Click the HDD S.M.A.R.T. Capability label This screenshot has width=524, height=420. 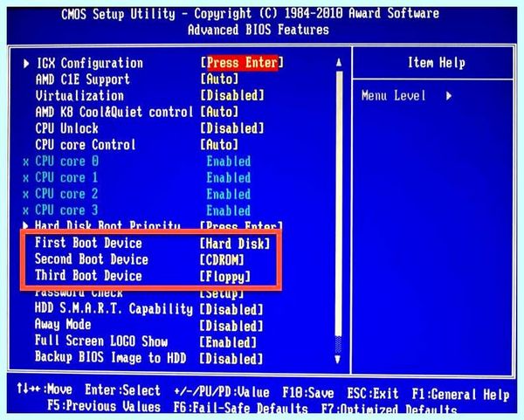tap(114, 309)
